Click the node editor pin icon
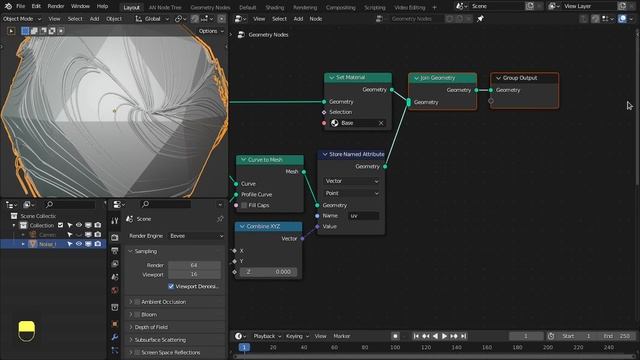 [480, 19]
